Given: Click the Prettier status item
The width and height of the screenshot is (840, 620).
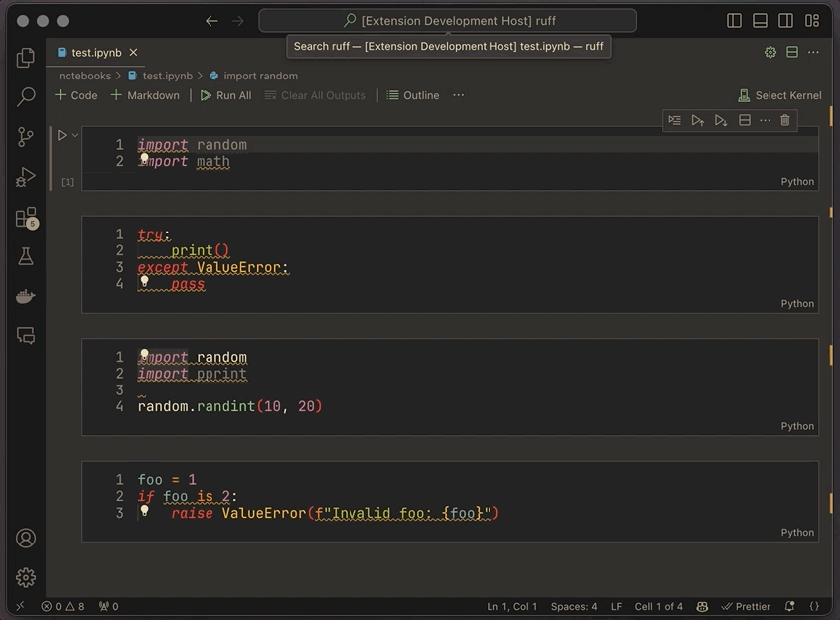Looking at the screenshot, I should click(x=746, y=606).
